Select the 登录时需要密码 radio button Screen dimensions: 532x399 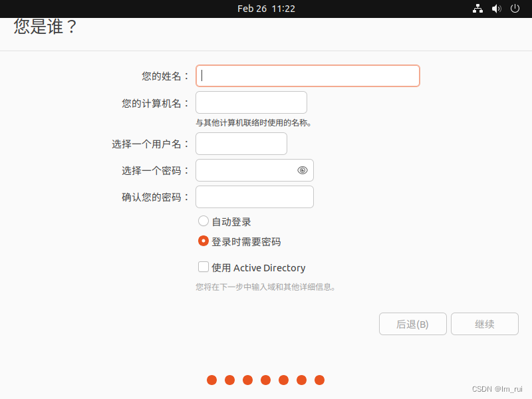[x=203, y=241]
